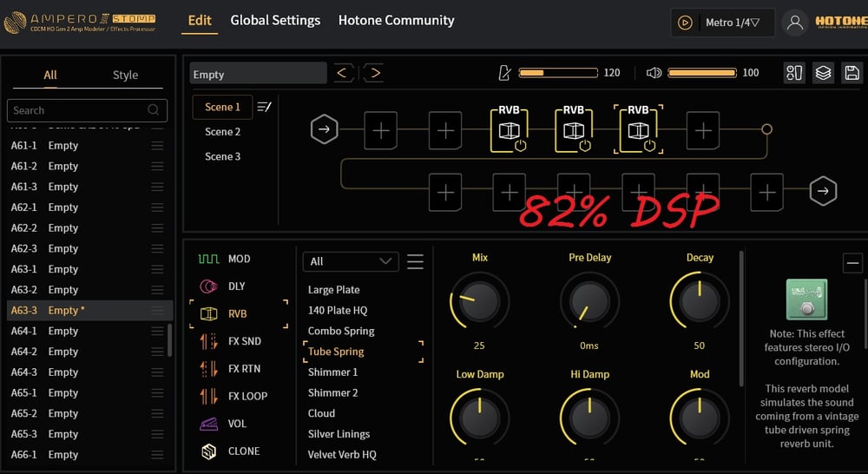Toggle effect list view icon
The image size is (868, 474).
coord(415,261)
